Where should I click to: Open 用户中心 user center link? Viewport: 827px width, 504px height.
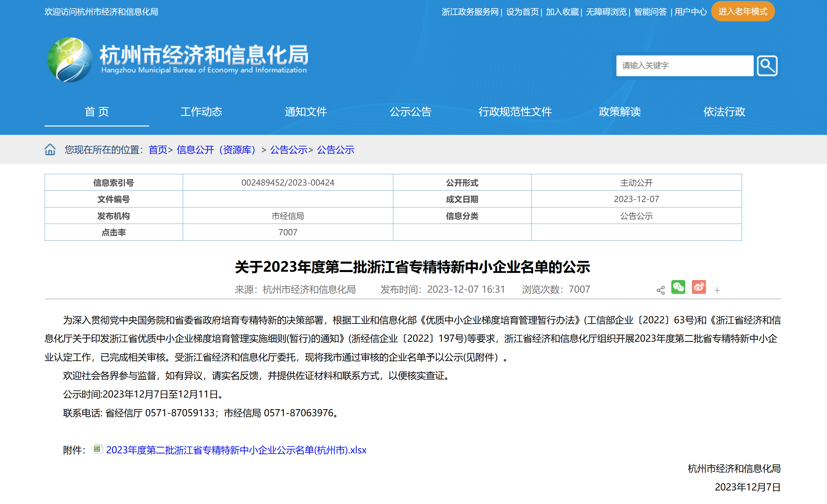(x=690, y=12)
